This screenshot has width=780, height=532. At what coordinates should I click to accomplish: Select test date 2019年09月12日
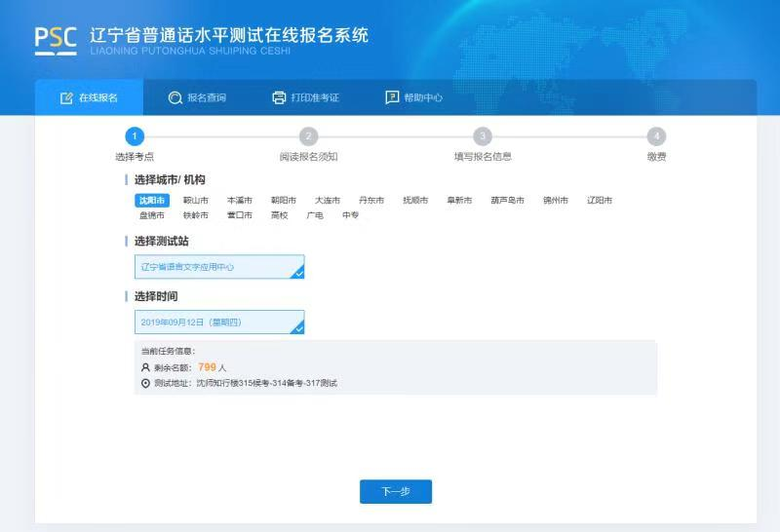(x=219, y=322)
